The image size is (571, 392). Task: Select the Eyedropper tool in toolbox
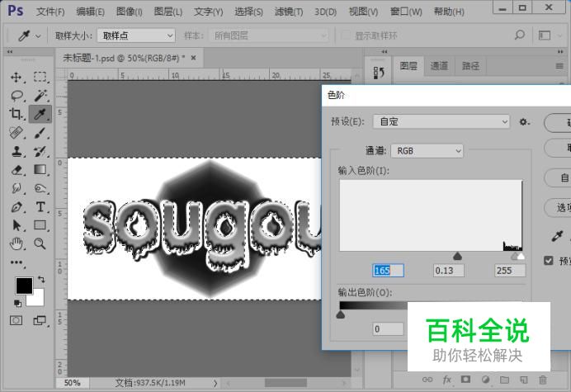tap(40, 114)
